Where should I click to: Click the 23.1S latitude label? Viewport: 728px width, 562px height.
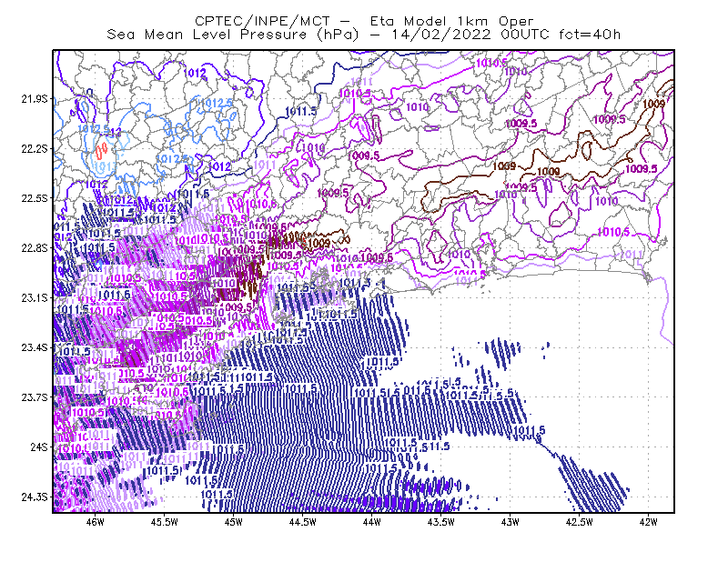[35, 297]
